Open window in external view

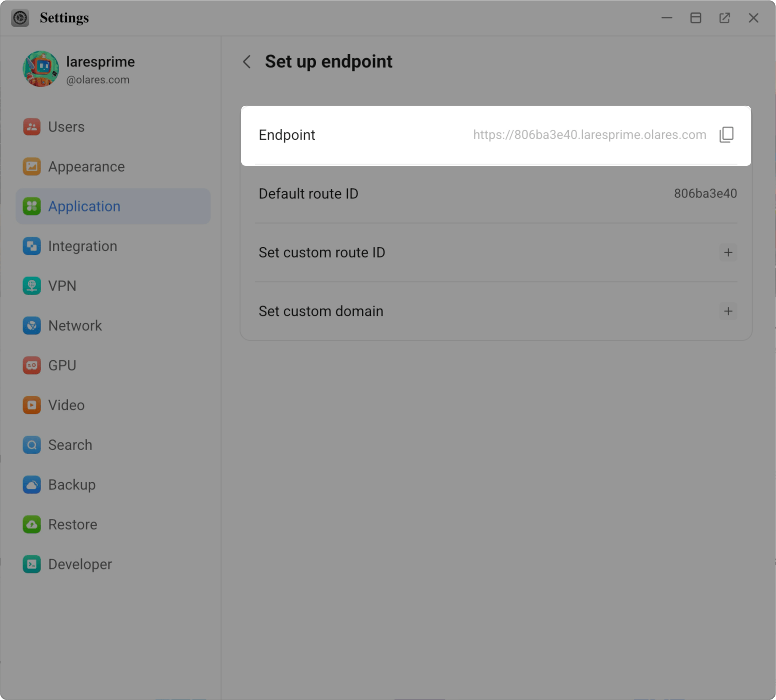pos(725,18)
